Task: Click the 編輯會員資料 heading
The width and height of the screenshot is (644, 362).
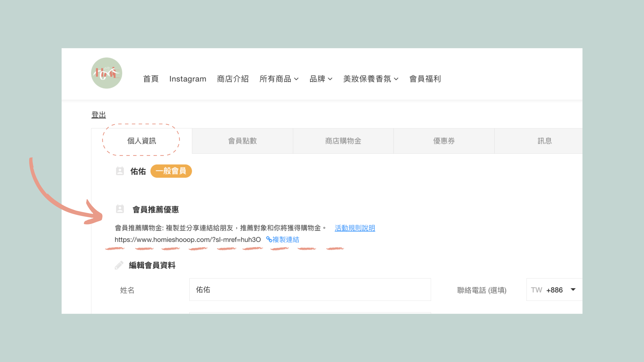Action: point(152,265)
